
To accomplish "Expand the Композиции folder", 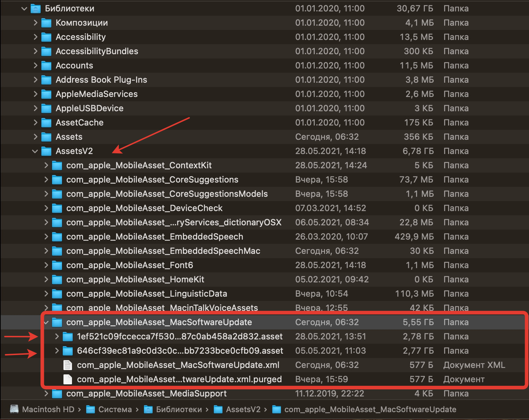I will click(35, 23).
